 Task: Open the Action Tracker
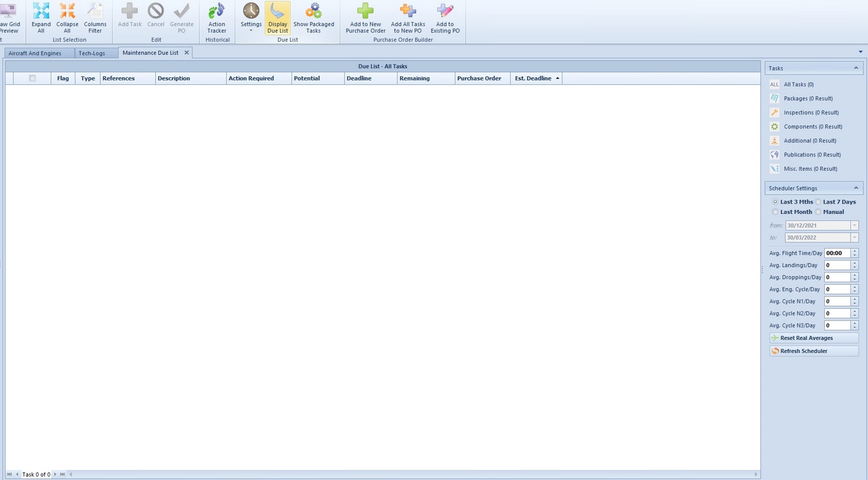[217, 18]
